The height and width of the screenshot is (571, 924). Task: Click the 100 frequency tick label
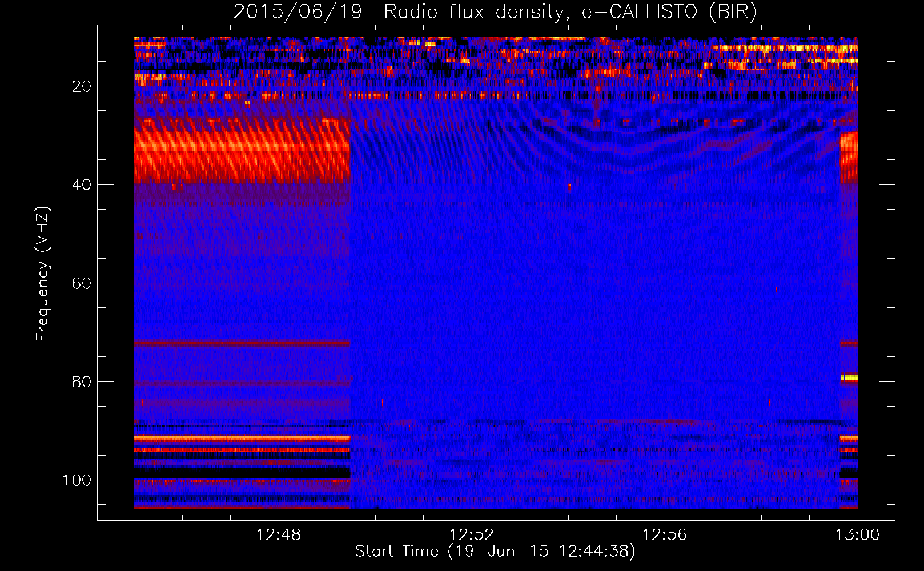pyautogui.click(x=77, y=480)
